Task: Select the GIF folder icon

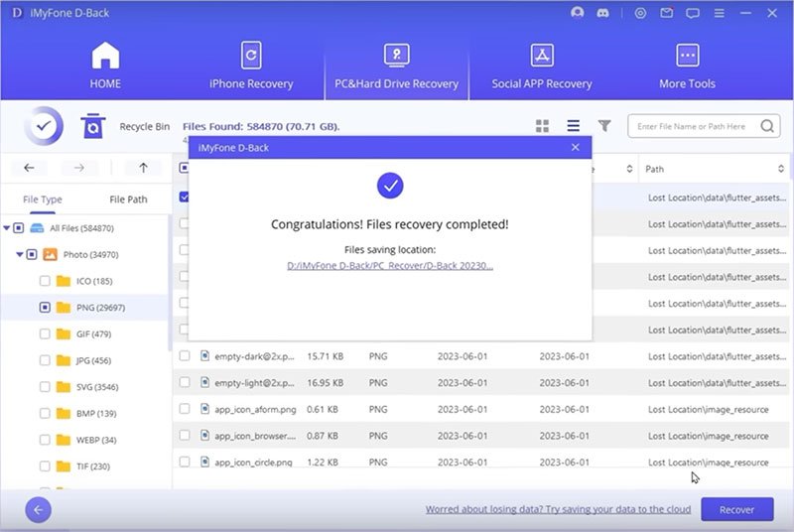Action: pos(64,333)
